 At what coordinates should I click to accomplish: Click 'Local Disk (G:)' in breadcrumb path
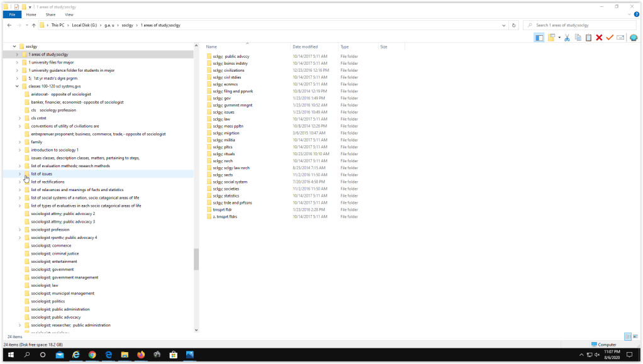tap(85, 25)
